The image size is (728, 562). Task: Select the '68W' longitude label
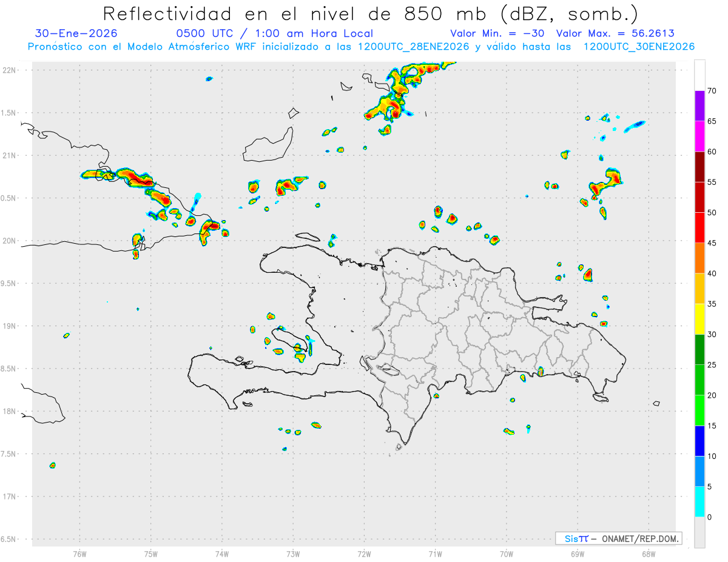pyautogui.click(x=649, y=554)
